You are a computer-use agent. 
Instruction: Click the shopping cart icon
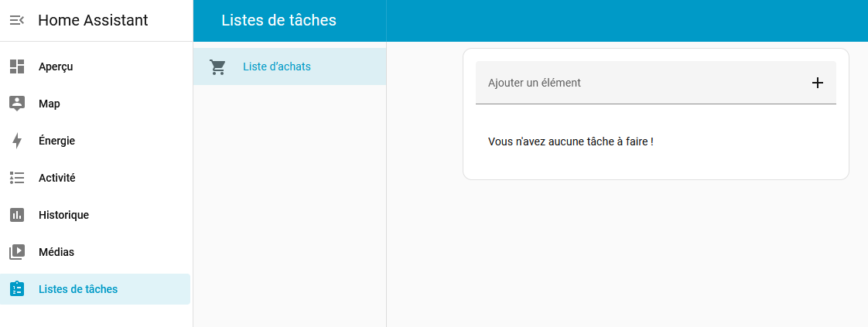point(218,67)
